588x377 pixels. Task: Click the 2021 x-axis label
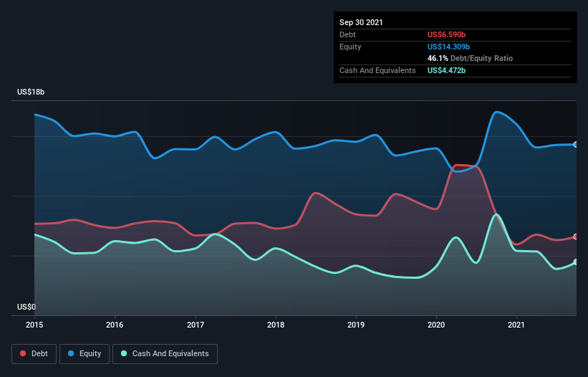[516, 325]
